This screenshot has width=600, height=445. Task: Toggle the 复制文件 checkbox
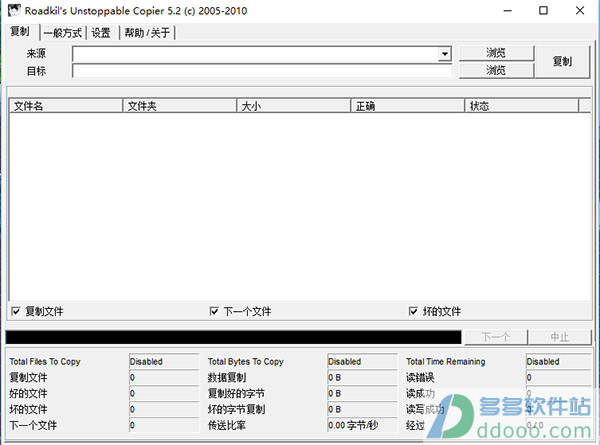coord(16,311)
